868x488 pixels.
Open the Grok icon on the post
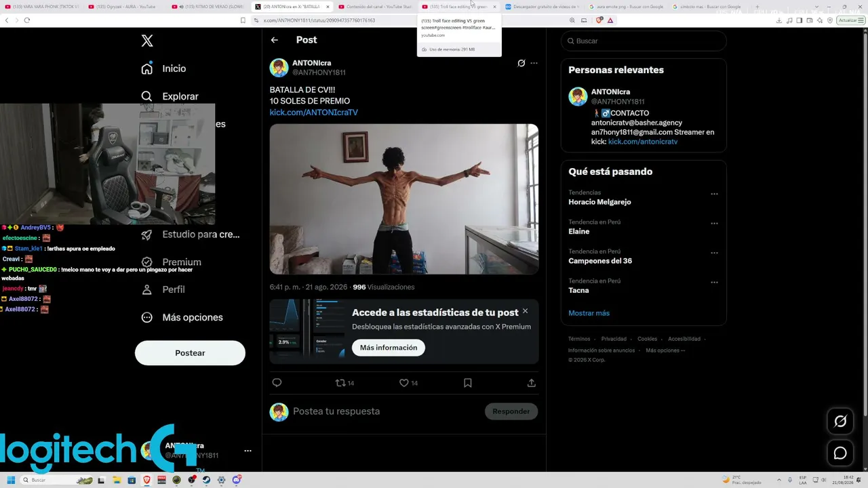pos(521,63)
